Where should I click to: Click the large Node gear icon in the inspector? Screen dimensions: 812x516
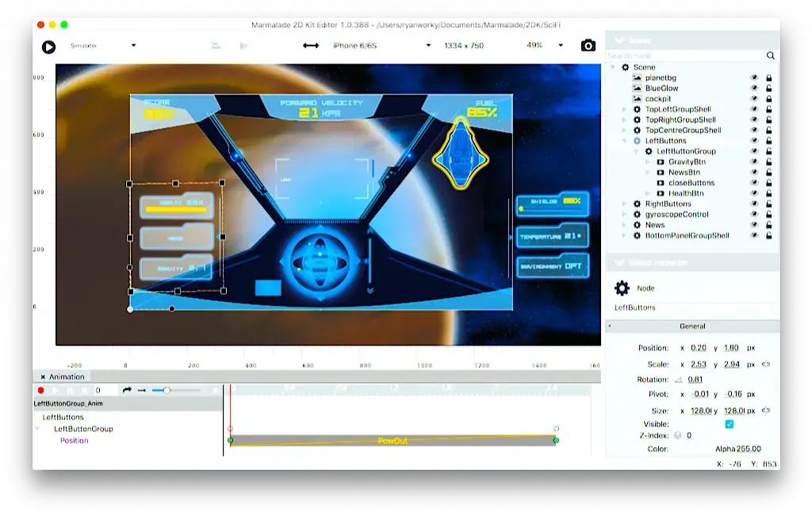(622, 288)
